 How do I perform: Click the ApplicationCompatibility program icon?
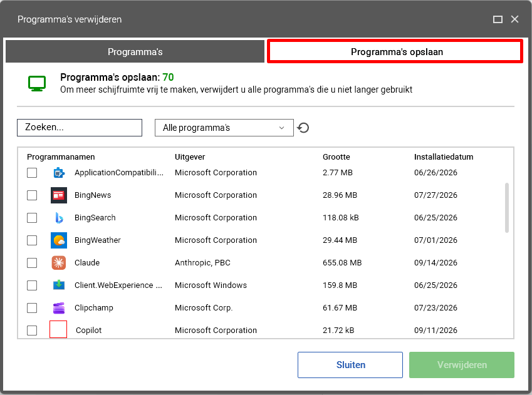point(59,173)
